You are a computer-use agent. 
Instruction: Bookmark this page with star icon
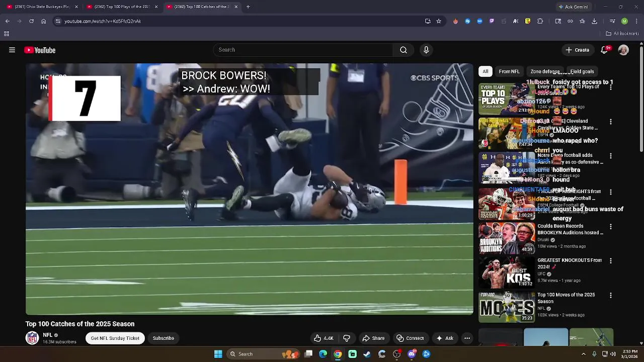click(439, 21)
